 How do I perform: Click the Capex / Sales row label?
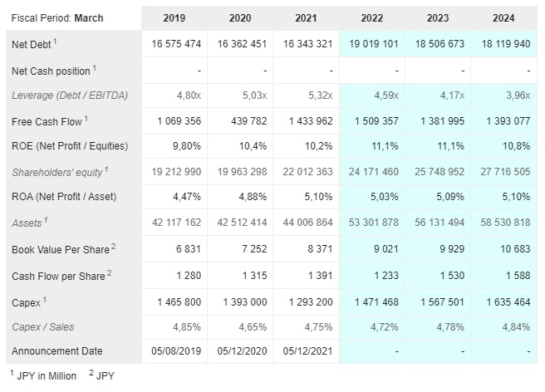(x=45, y=326)
